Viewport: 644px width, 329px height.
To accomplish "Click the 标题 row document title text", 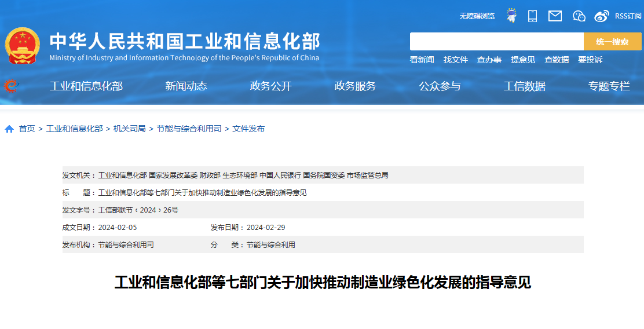I will point(203,193).
